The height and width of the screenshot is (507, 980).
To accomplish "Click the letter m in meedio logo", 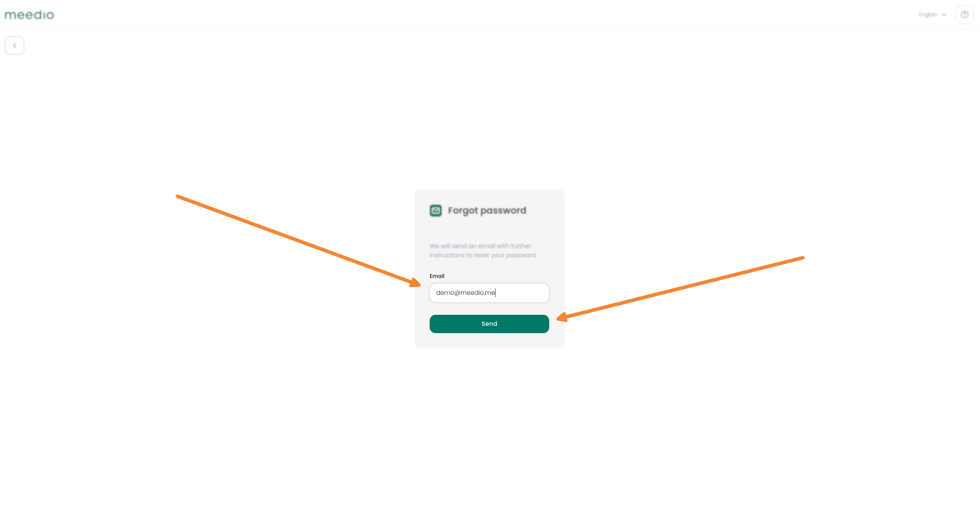I will 10,16.
